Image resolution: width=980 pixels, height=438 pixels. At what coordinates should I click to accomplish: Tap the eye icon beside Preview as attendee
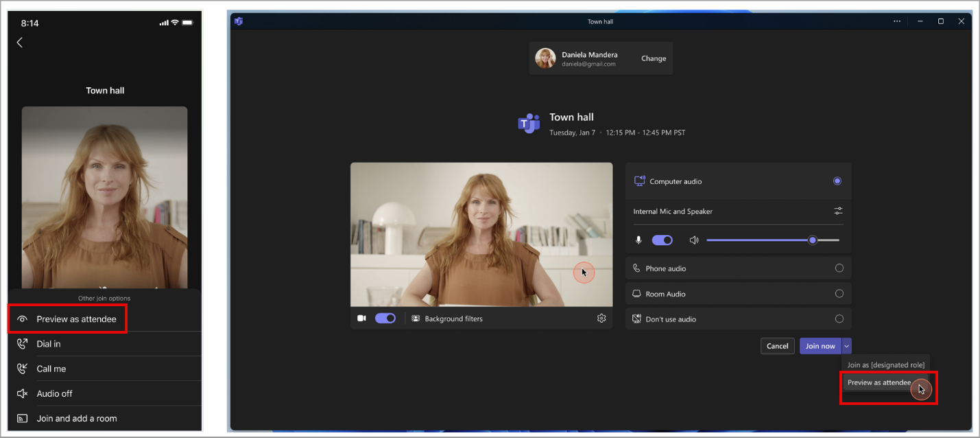click(23, 319)
